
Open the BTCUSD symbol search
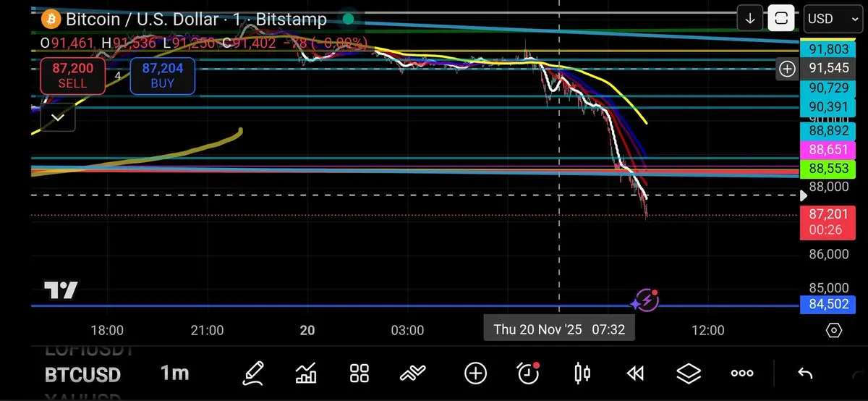tap(82, 375)
